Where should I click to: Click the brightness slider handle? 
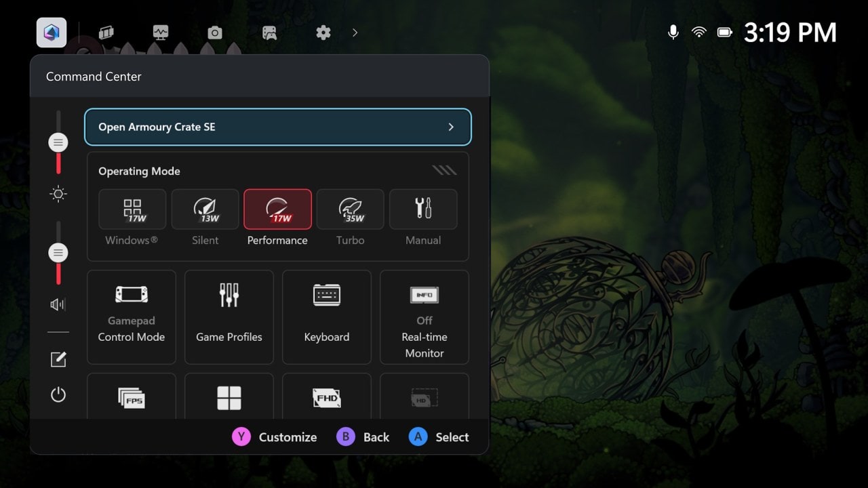pos(58,142)
